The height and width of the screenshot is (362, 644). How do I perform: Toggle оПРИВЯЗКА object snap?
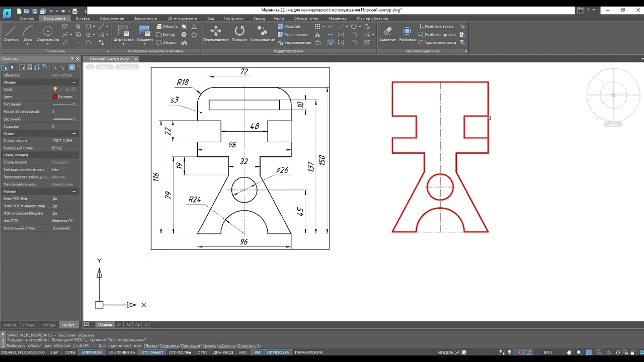tap(93, 352)
